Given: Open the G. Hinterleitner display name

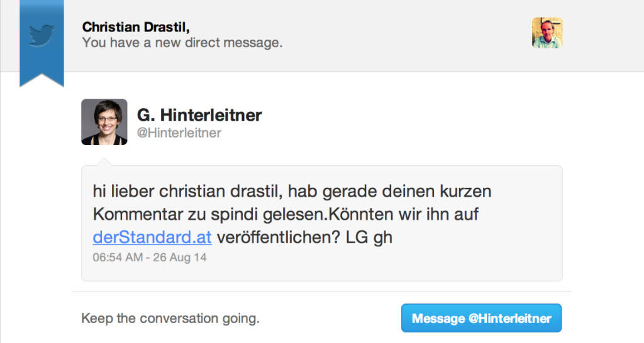Looking at the screenshot, I should (x=199, y=116).
